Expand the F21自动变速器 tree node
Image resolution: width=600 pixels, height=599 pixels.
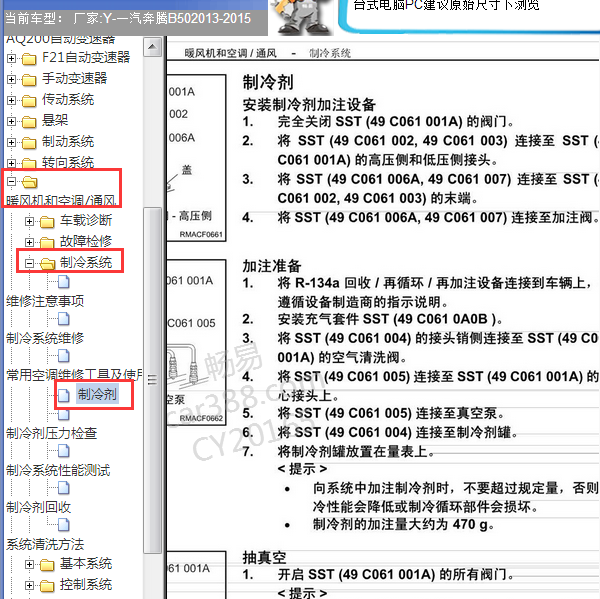(11, 59)
